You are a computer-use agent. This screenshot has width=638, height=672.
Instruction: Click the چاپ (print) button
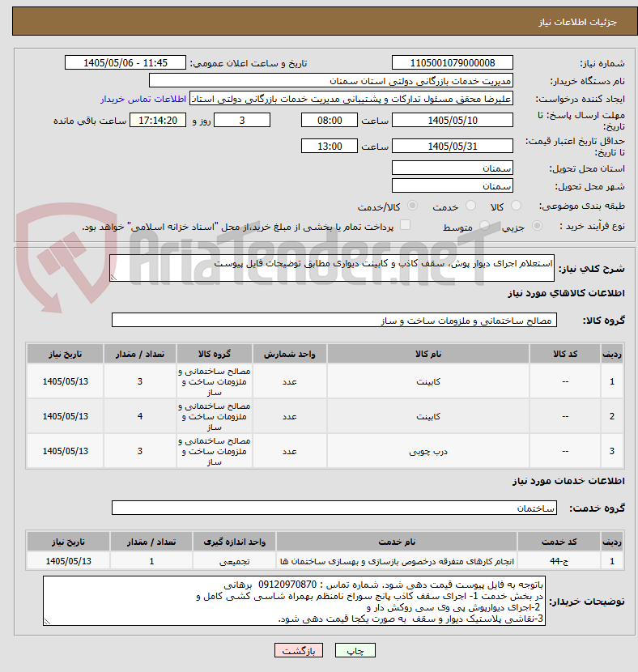pos(355,651)
